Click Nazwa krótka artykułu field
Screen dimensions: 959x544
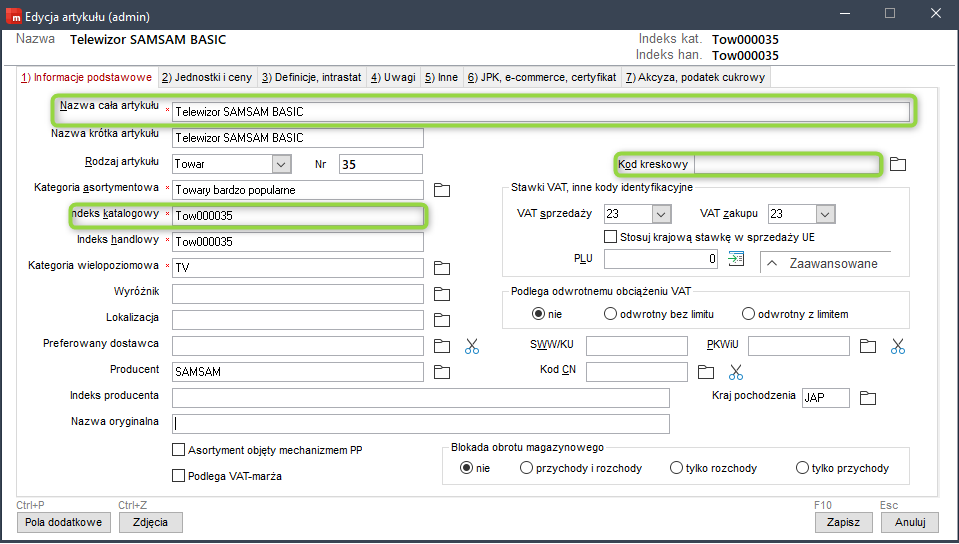[x=298, y=138]
